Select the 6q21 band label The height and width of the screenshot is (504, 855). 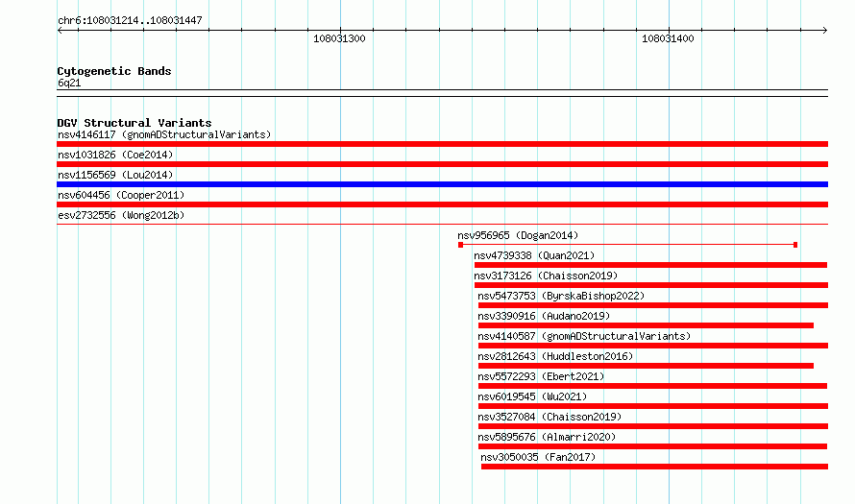tap(69, 83)
